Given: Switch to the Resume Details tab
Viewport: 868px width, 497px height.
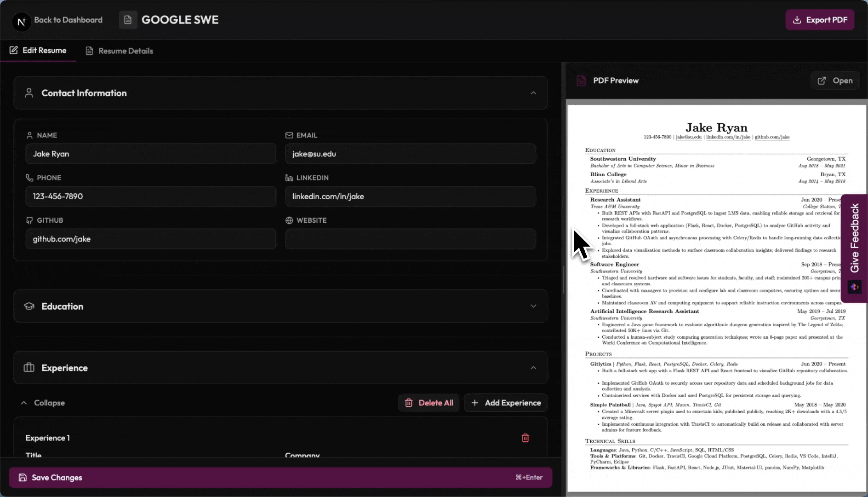Looking at the screenshot, I should click(119, 51).
